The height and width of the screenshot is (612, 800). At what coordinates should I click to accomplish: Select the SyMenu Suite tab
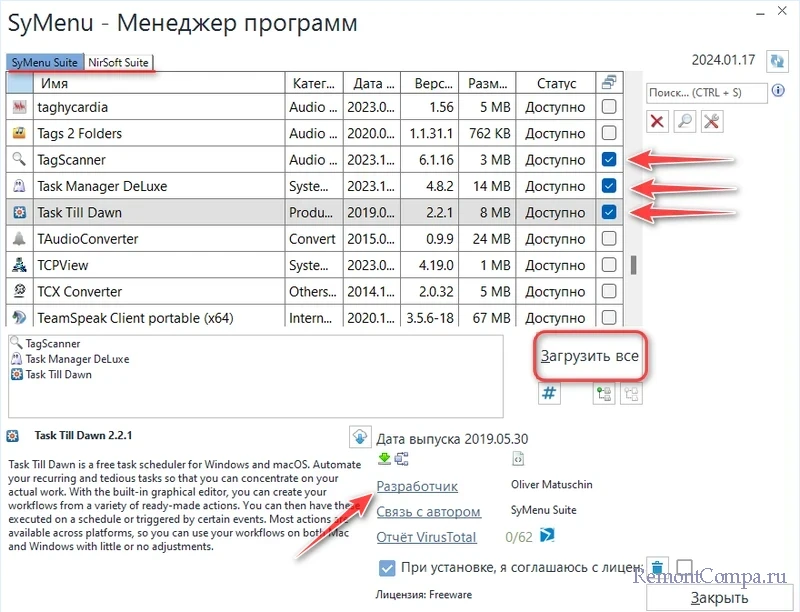click(45, 62)
